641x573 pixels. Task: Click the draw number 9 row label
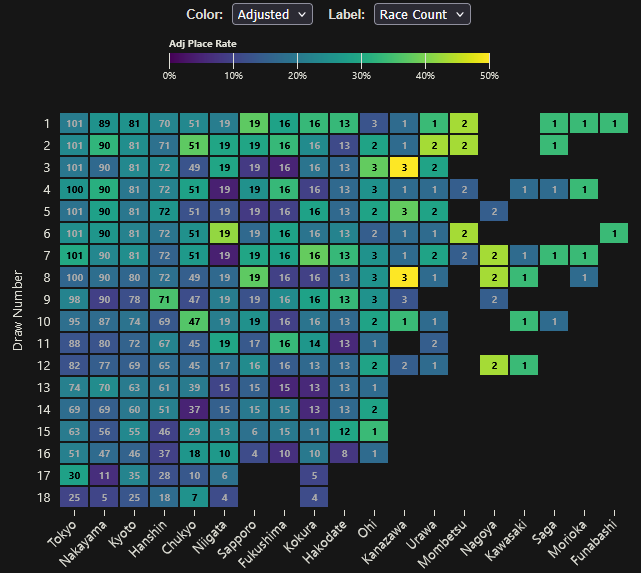point(47,300)
